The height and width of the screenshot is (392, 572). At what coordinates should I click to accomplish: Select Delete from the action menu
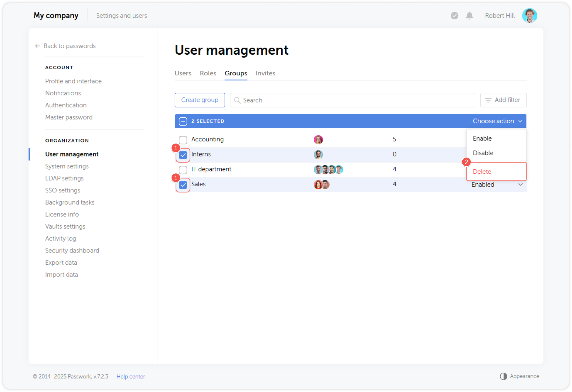tap(482, 171)
